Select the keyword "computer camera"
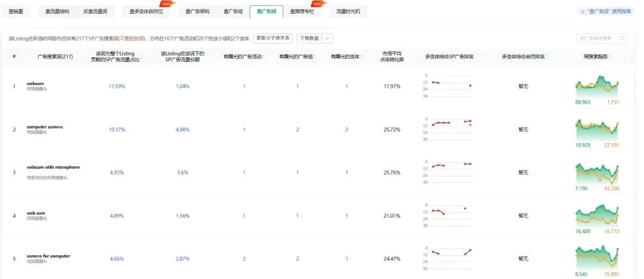Viewport: 644px width, 279px height. [45, 127]
